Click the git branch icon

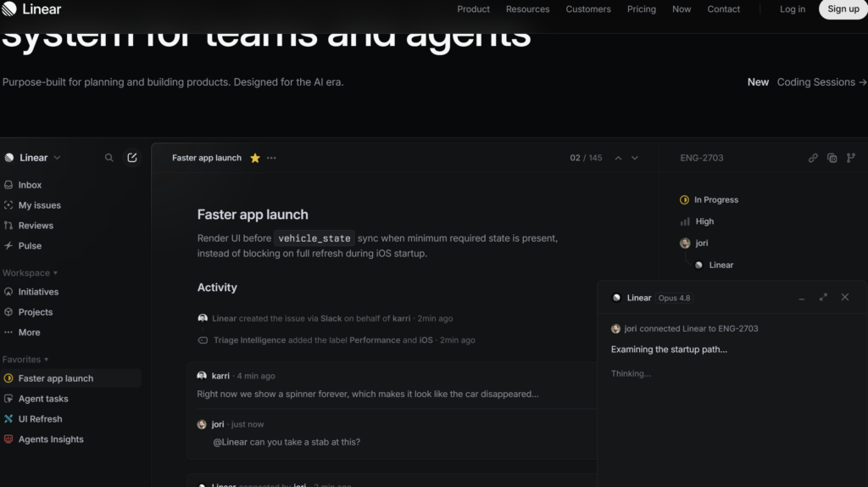coord(851,158)
